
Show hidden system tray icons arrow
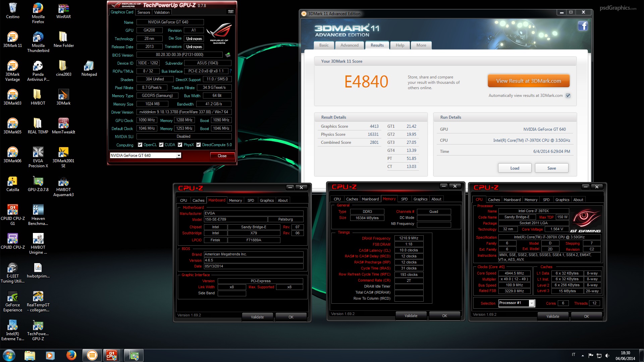(x=583, y=355)
